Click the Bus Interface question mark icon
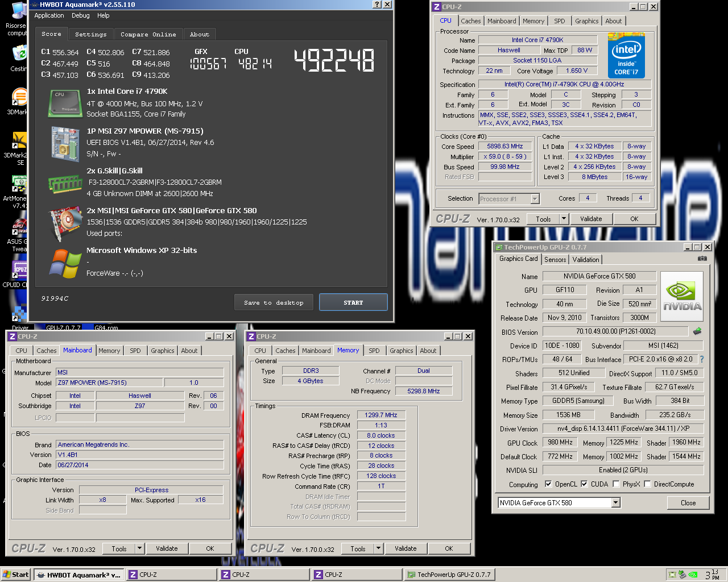The height and width of the screenshot is (582, 728). (702, 359)
